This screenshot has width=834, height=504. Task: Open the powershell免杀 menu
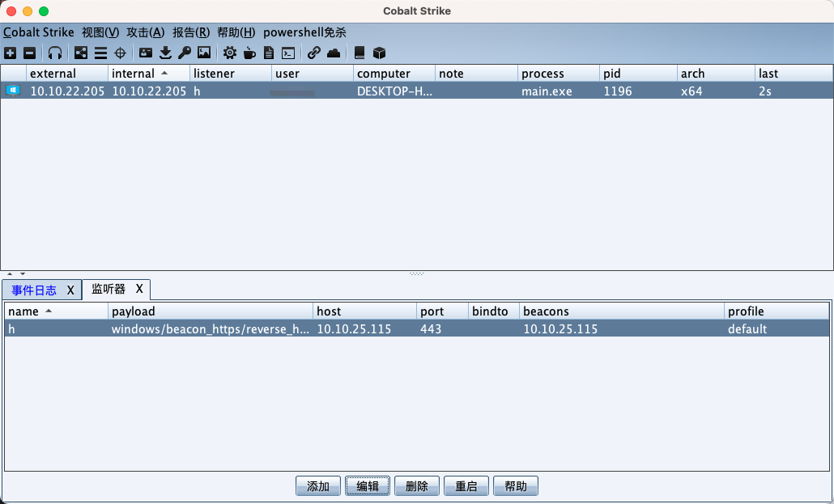(304, 32)
